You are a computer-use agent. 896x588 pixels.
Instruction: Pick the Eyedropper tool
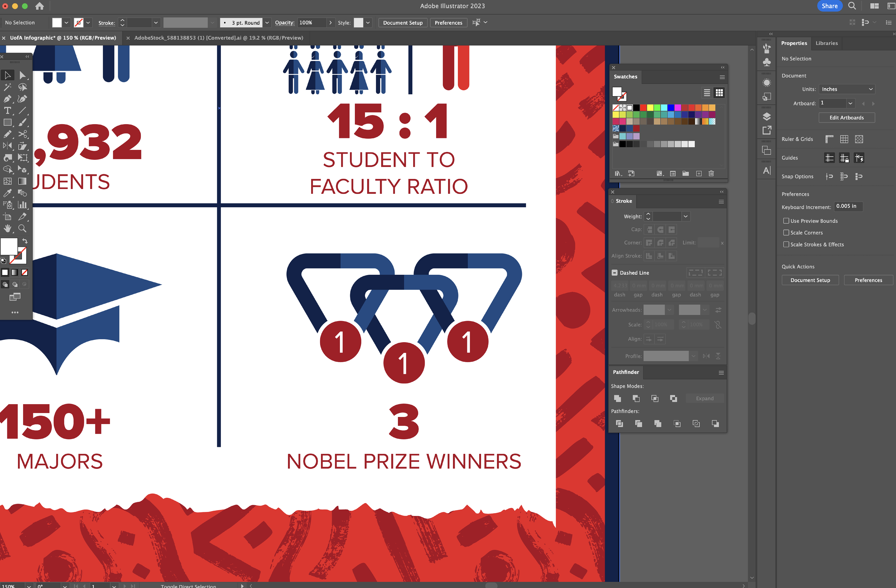click(x=7, y=193)
